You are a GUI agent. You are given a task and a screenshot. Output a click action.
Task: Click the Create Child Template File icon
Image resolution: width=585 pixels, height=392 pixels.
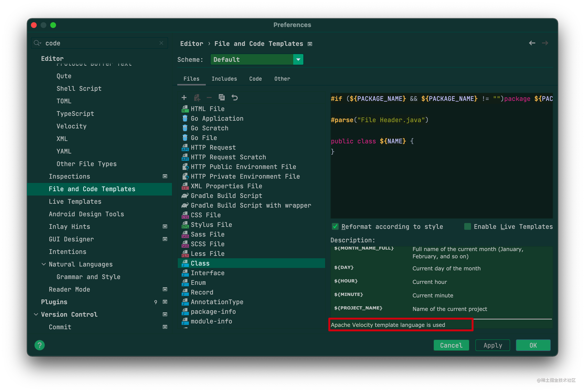pyautogui.click(x=197, y=98)
